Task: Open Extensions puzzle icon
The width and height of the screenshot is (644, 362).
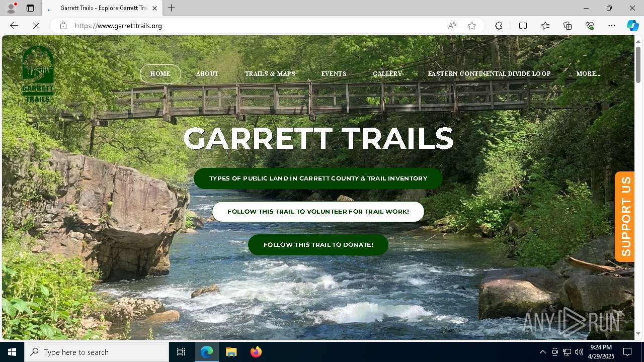Action: (499, 26)
